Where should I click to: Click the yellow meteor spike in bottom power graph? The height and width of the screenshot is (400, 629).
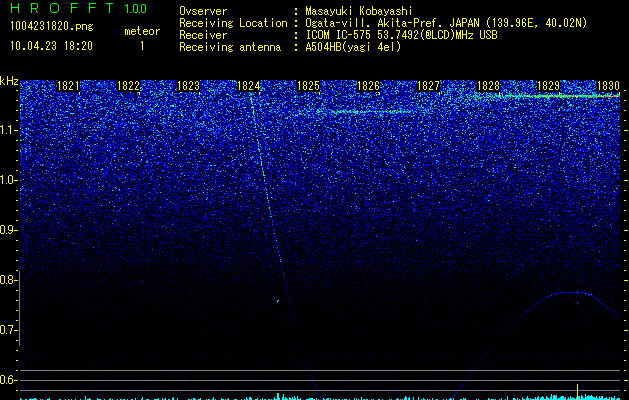click(x=577, y=391)
